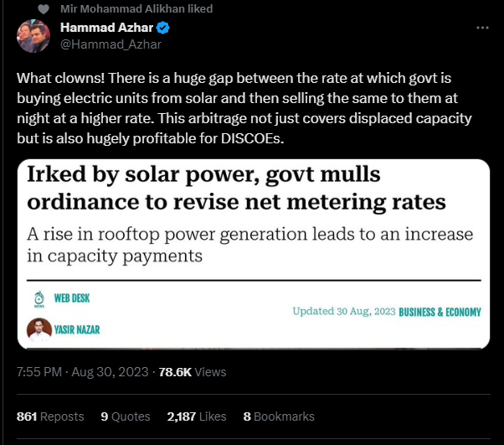The image size is (504, 445).
Task: Click Yasir Nazar's author photo
Action: tap(39, 330)
